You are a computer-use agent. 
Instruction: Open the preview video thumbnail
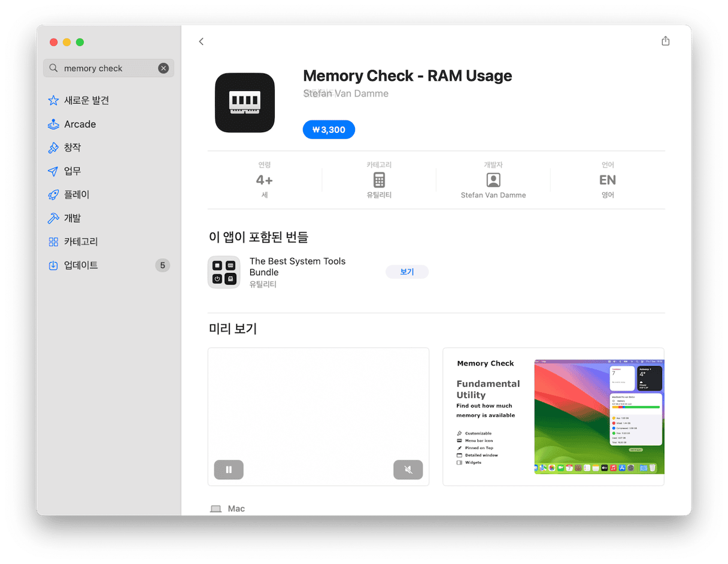318,417
